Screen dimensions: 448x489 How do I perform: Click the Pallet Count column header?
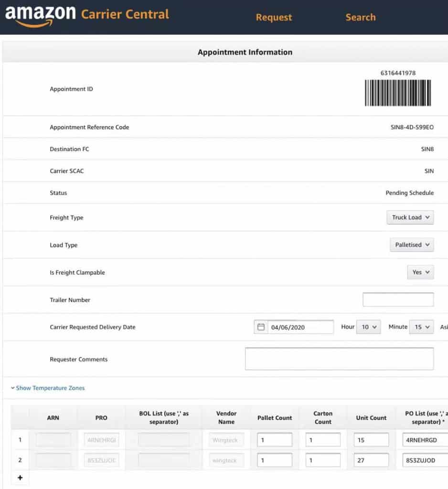coord(275,417)
